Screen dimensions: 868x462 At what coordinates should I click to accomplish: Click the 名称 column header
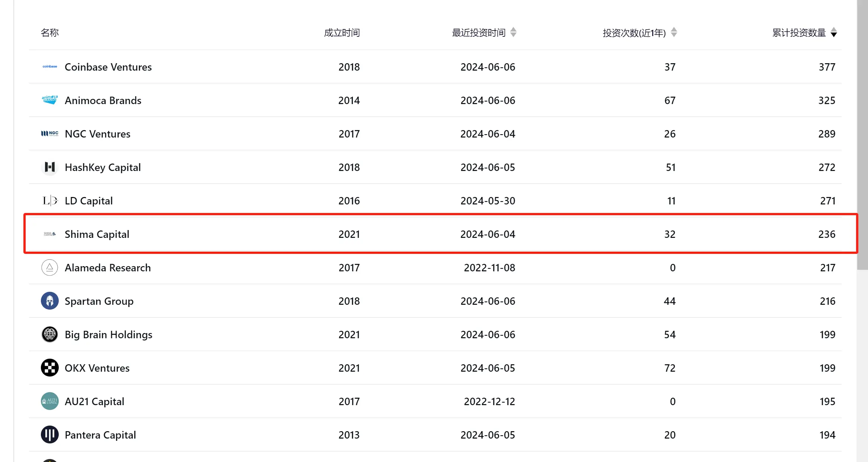[49, 33]
